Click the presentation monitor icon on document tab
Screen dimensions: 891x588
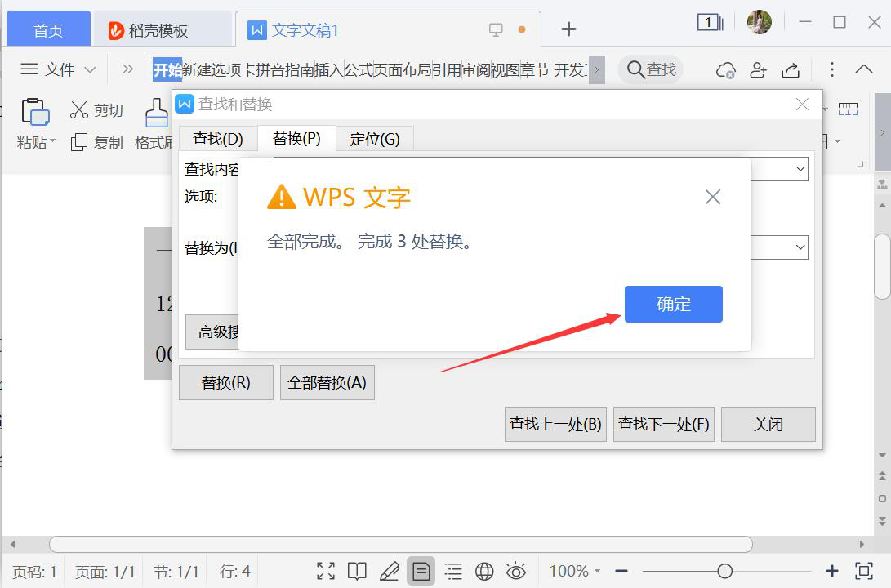[496, 29]
